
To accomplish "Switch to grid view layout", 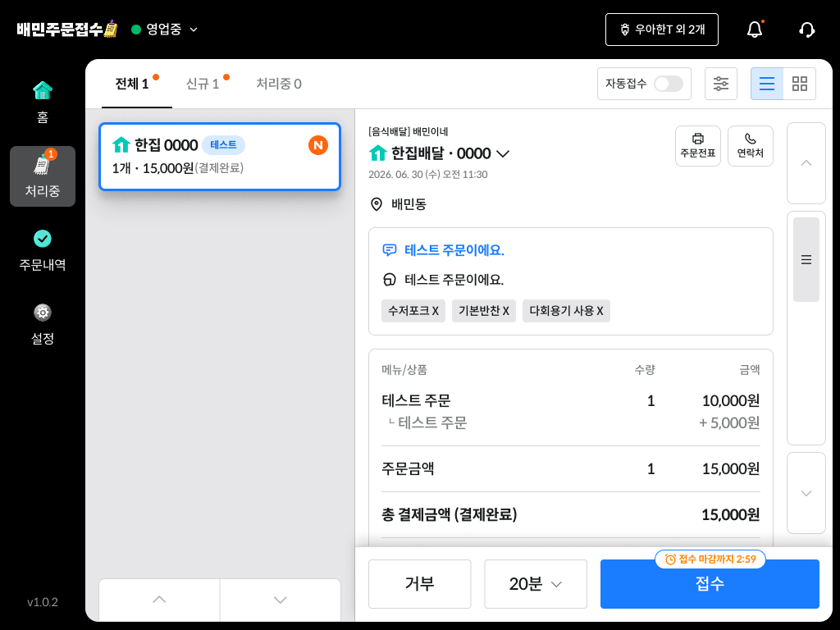I will 799,84.
